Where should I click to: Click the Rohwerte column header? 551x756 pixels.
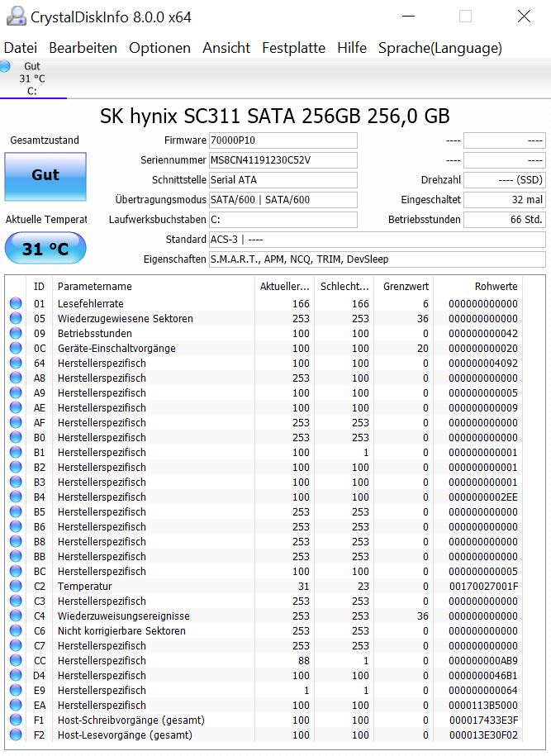[477, 287]
